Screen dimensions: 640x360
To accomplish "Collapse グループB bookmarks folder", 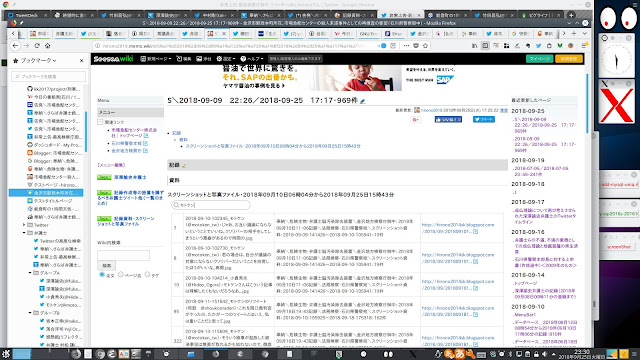I will [x=30, y=313].
